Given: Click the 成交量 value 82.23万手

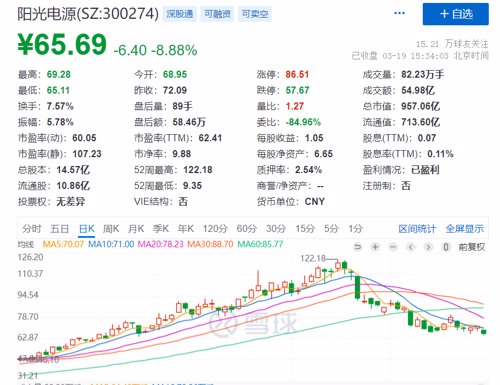Looking at the screenshot, I should point(423,74).
